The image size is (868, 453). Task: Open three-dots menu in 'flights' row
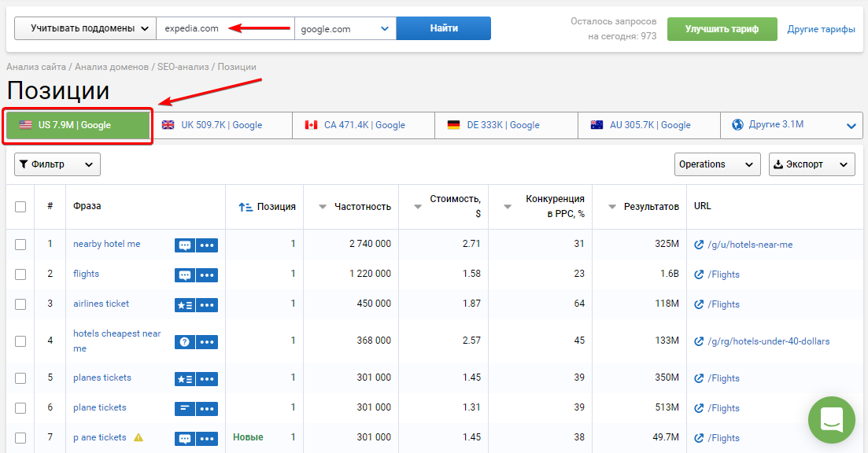coord(207,275)
